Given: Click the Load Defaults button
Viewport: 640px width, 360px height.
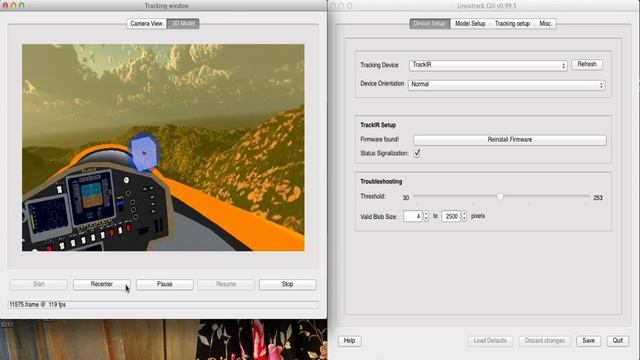Looking at the screenshot, I should (490, 341).
